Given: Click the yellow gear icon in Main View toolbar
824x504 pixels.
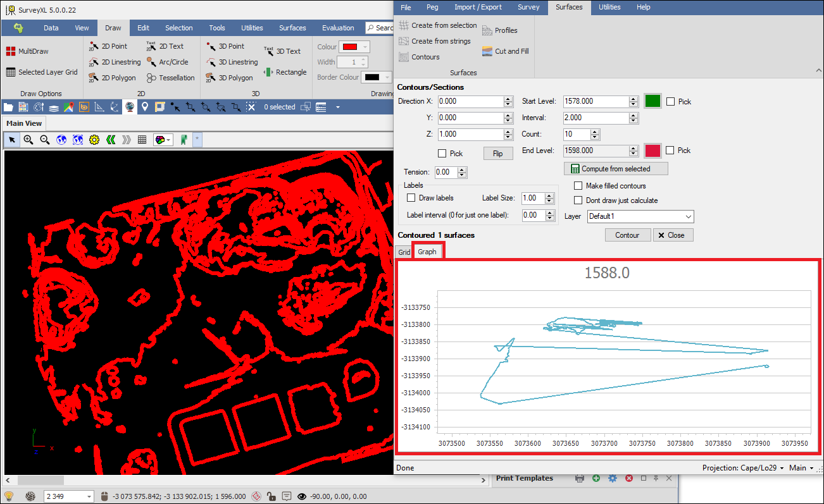Looking at the screenshot, I should 94,140.
